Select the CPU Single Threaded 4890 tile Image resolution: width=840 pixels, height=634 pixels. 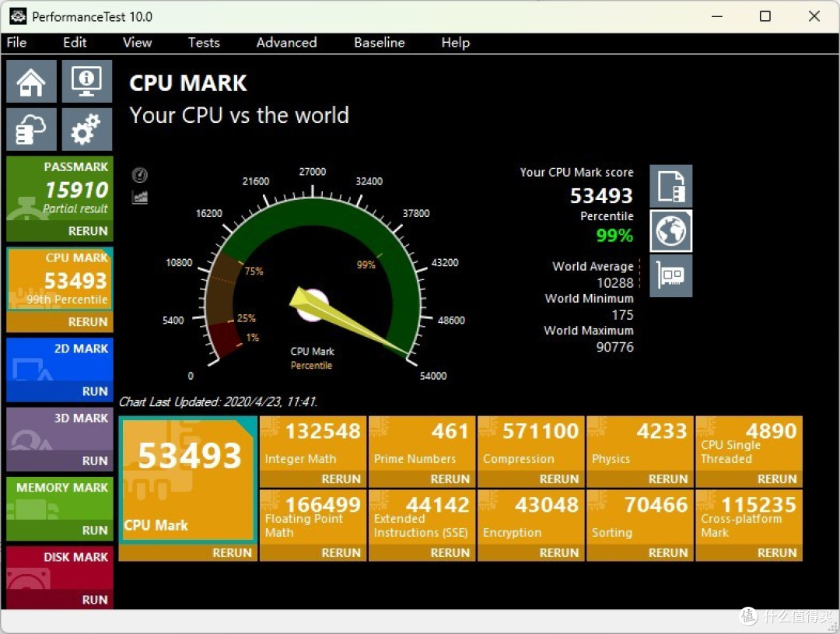[x=749, y=443]
